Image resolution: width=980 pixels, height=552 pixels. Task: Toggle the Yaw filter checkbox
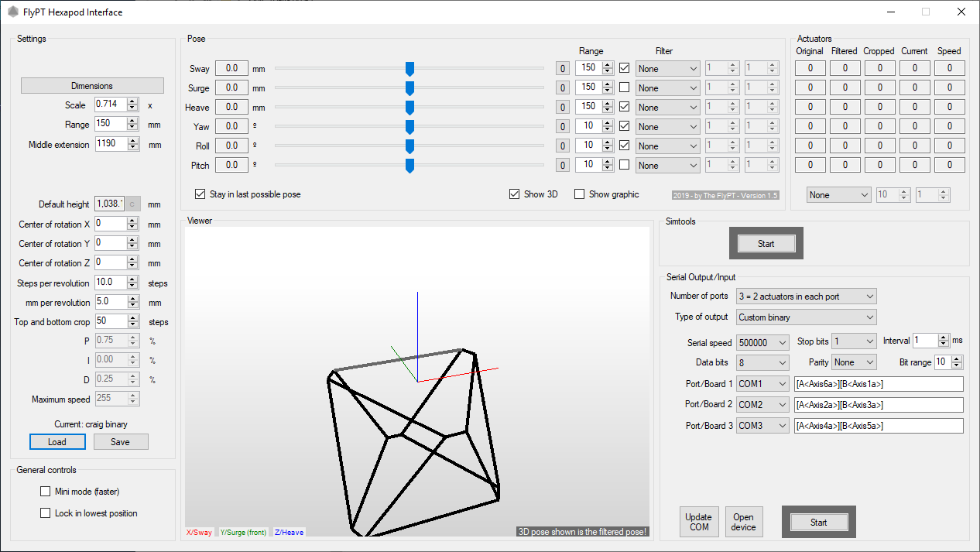point(624,126)
